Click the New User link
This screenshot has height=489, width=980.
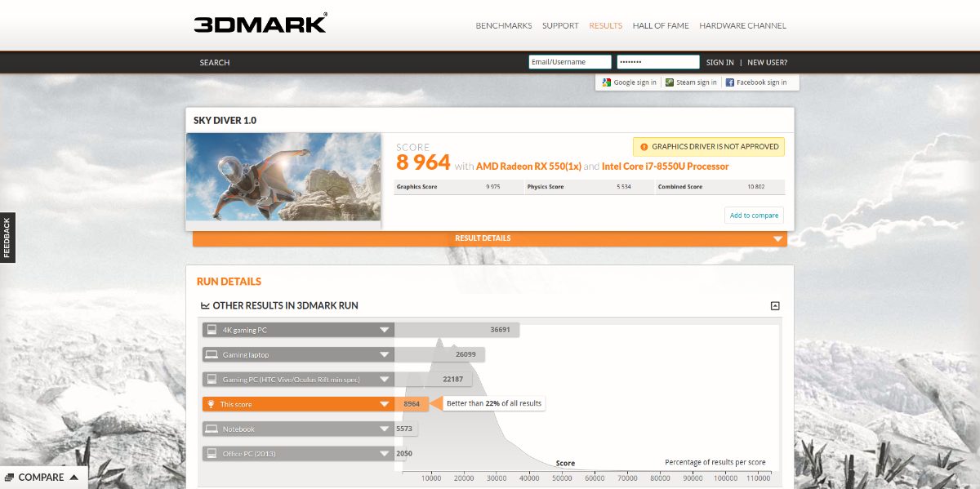(767, 62)
